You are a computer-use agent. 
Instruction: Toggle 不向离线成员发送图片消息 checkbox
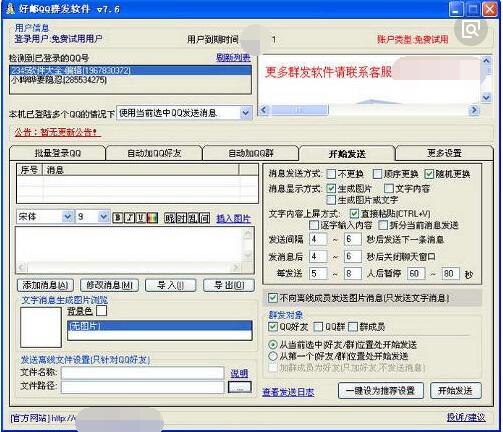[273, 298]
